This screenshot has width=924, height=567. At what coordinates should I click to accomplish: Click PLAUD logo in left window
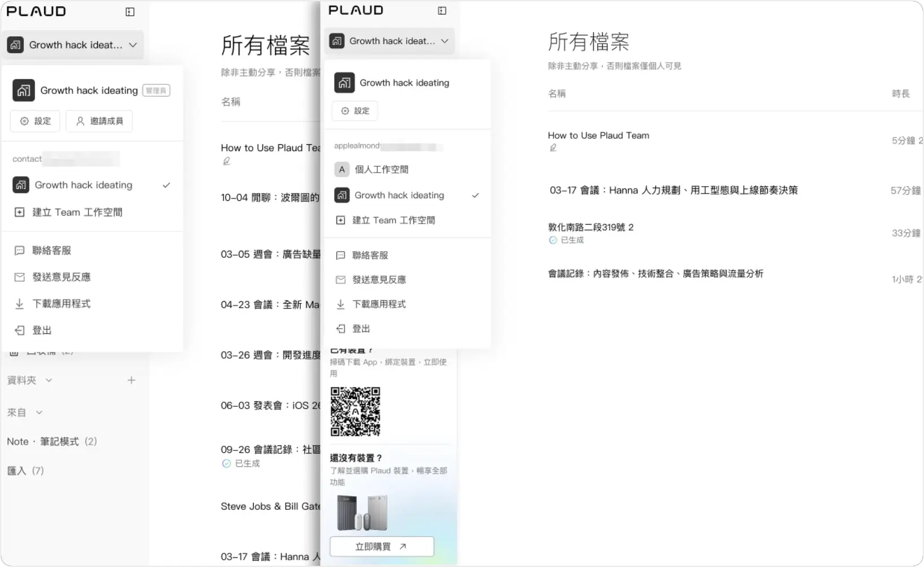36,11
